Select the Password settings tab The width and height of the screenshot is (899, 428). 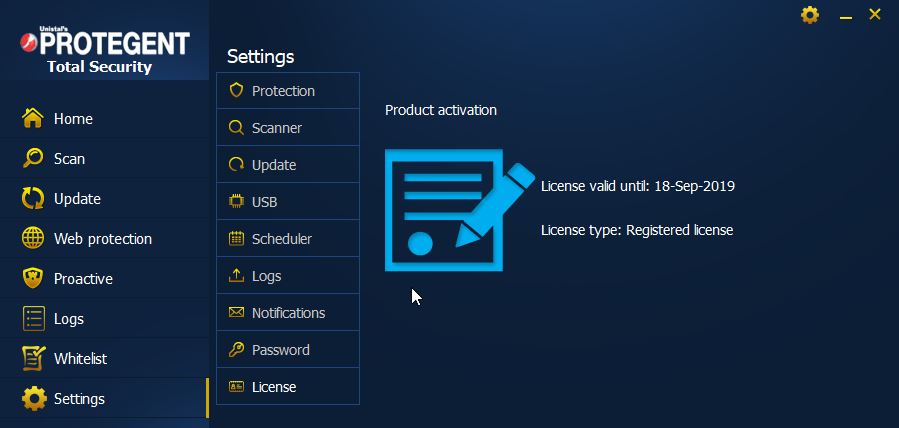click(287, 350)
